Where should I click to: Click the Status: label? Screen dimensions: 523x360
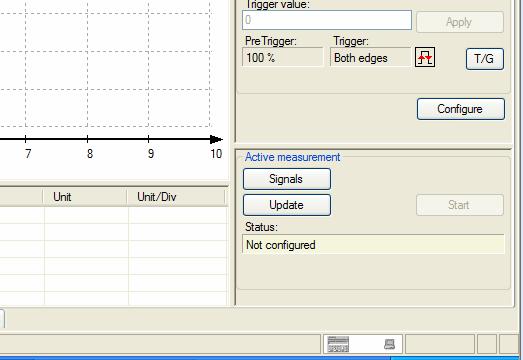261,227
